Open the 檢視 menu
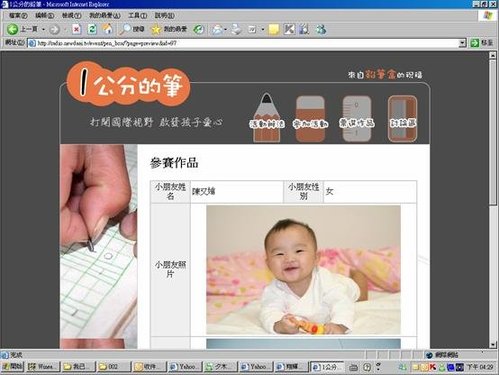 [x=71, y=16]
